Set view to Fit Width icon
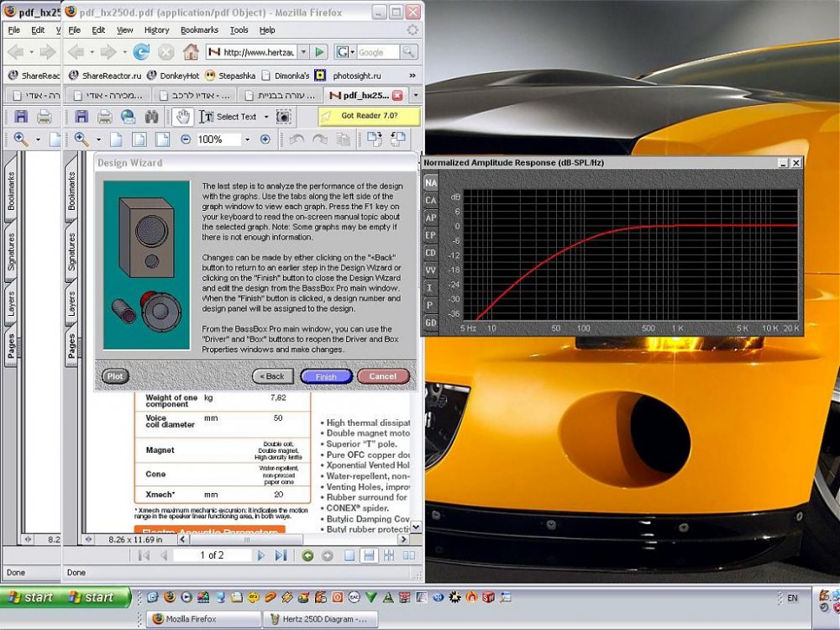Viewport: 840px width, 630px height. 162,139
